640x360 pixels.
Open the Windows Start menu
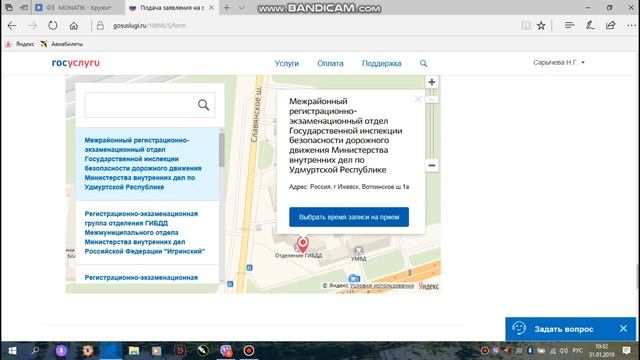pyautogui.click(x=12, y=351)
